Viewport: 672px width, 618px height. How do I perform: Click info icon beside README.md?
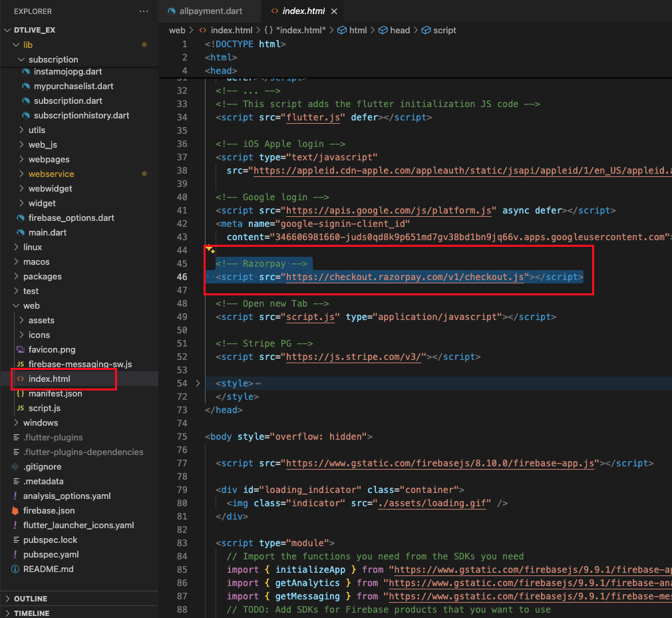point(15,569)
